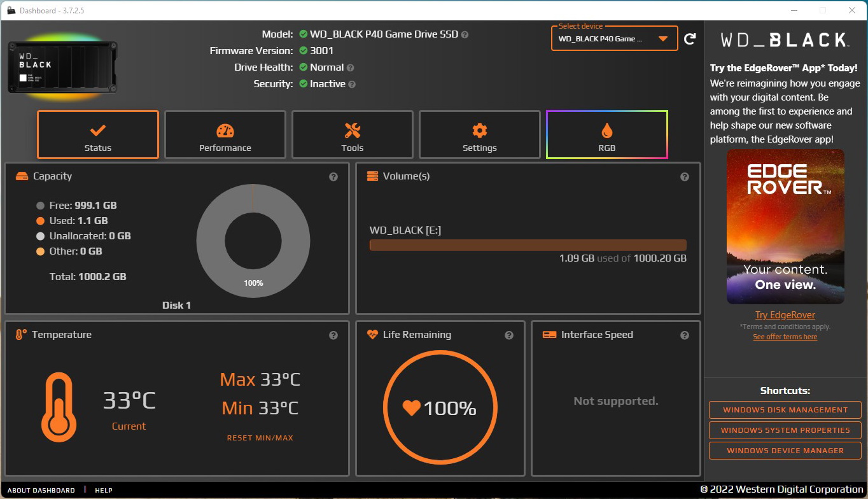Open the Help menu at bottom

[103, 490]
